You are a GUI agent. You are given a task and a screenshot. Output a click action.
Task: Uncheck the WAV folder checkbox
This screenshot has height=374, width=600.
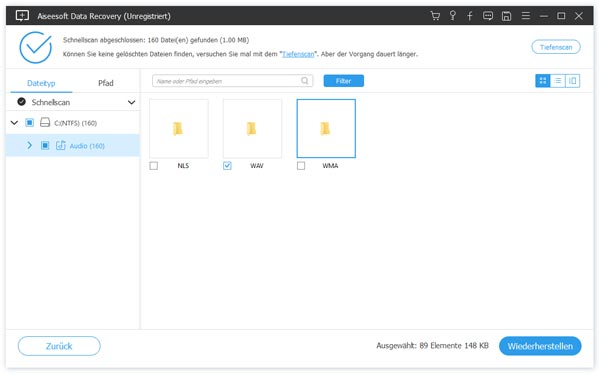227,166
